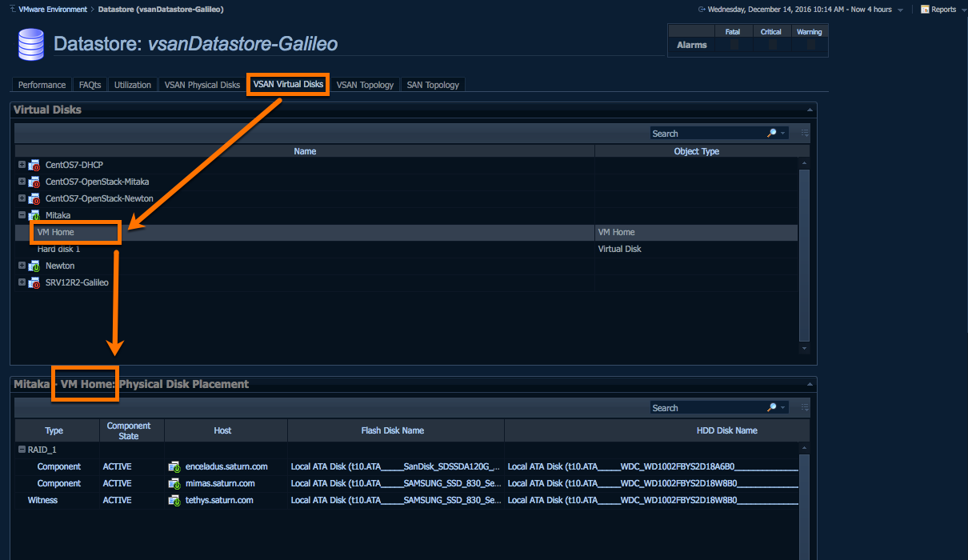
Task: Switch to the FAQts tab
Action: (90, 85)
